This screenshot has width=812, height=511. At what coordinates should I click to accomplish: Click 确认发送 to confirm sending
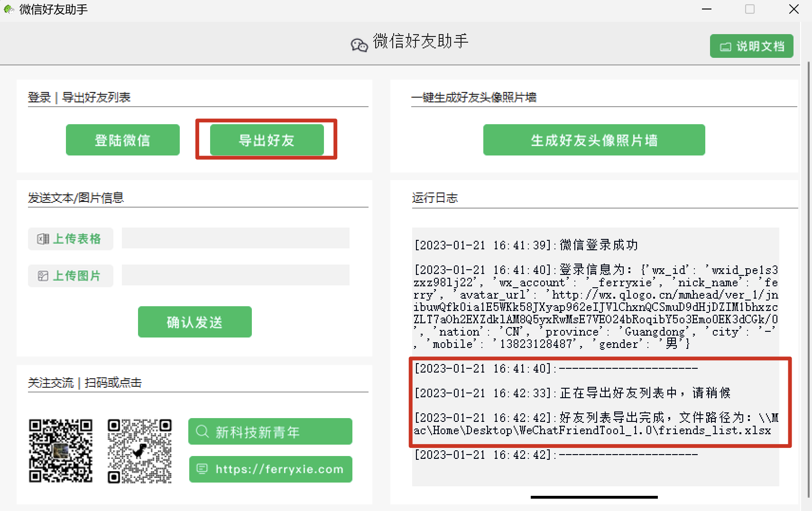tap(194, 321)
